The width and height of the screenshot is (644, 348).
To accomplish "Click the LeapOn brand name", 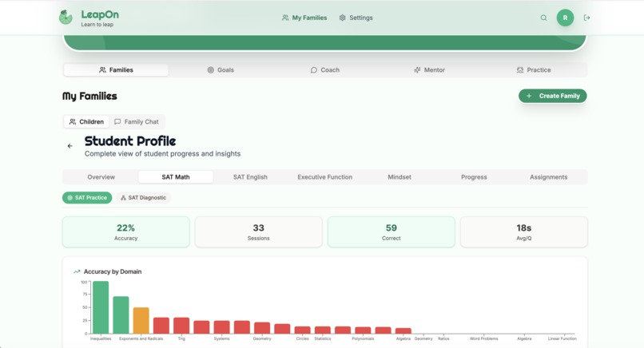I will (x=100, y=14).
